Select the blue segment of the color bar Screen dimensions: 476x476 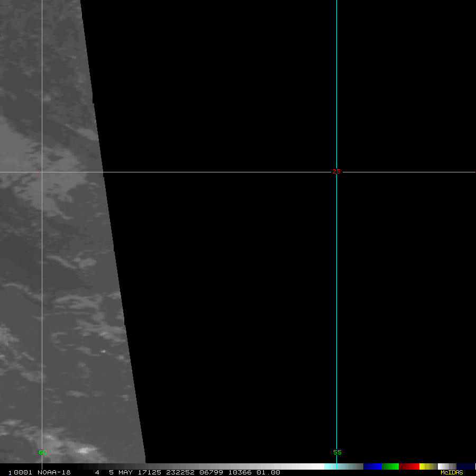coord(372,466)
